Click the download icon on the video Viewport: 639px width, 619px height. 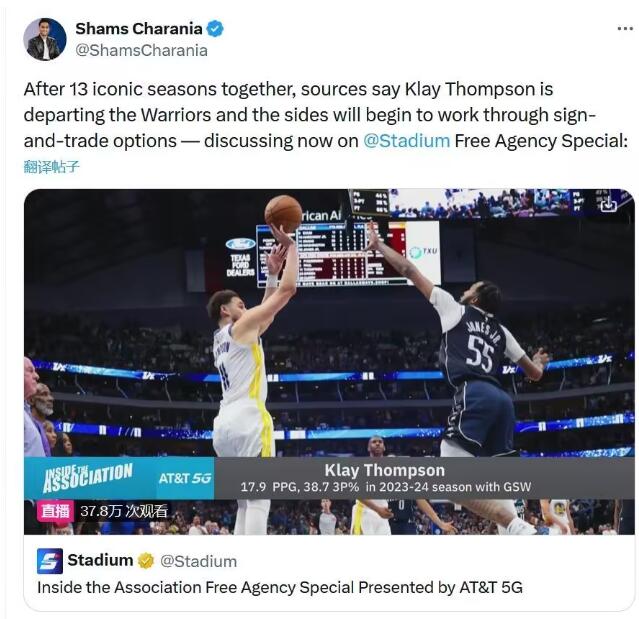tap(608, 204)
